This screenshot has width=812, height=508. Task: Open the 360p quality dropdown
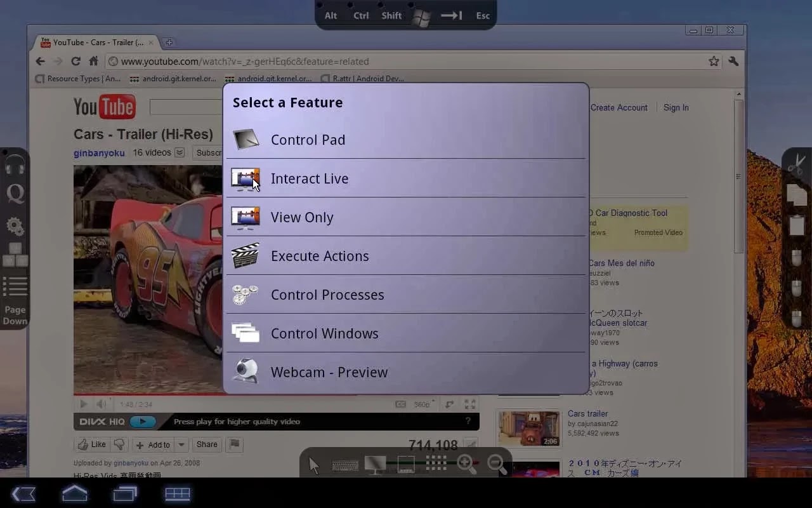click(x=424, y=404)
